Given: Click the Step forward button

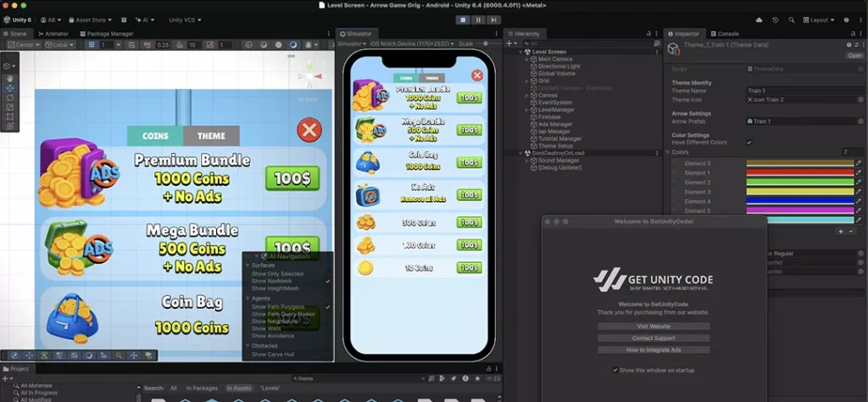Looking at the screenshot, I should (x=493, y=20).
